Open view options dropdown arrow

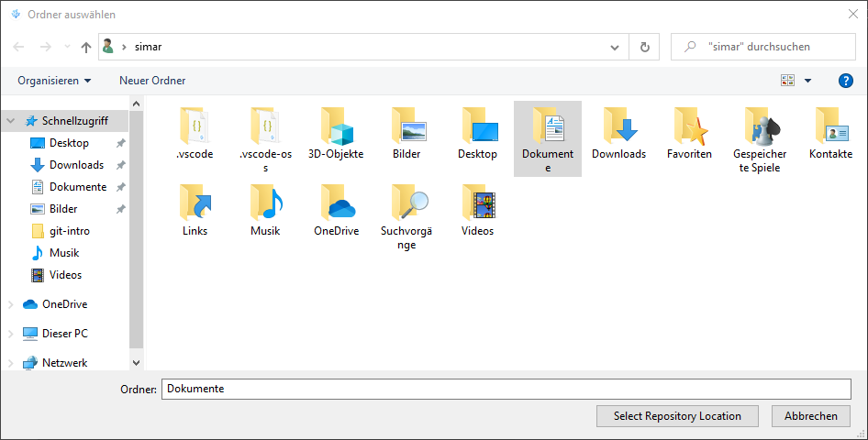807,81
